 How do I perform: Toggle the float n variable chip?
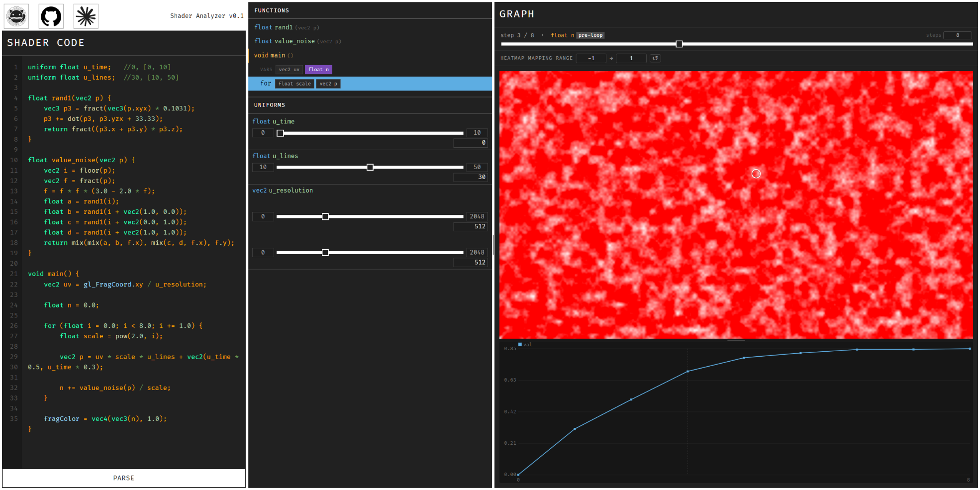[x=318, y=70]
